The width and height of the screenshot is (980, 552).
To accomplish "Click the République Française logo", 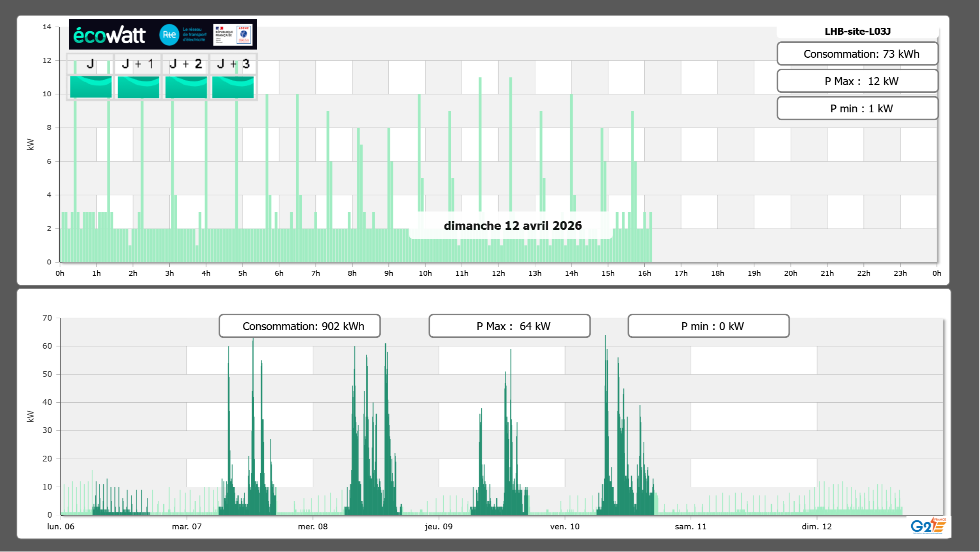I will pos(224,35).
